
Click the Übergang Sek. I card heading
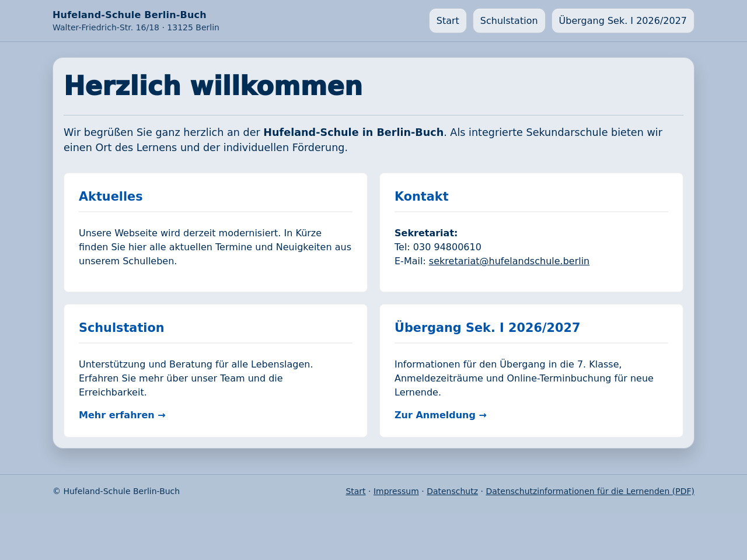[x=487, y=328]
